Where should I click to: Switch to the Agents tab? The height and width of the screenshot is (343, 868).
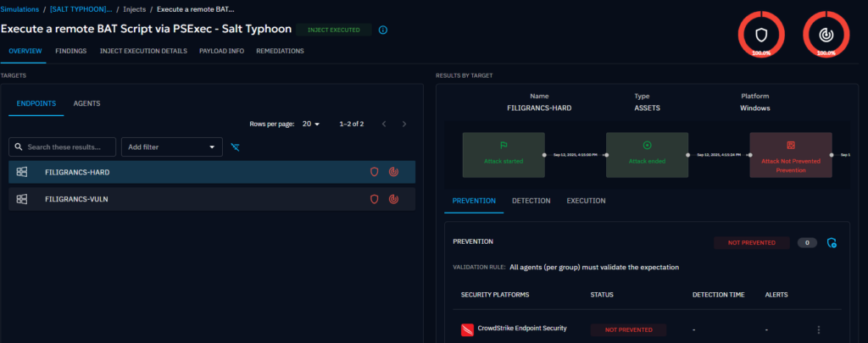point(86,103)
